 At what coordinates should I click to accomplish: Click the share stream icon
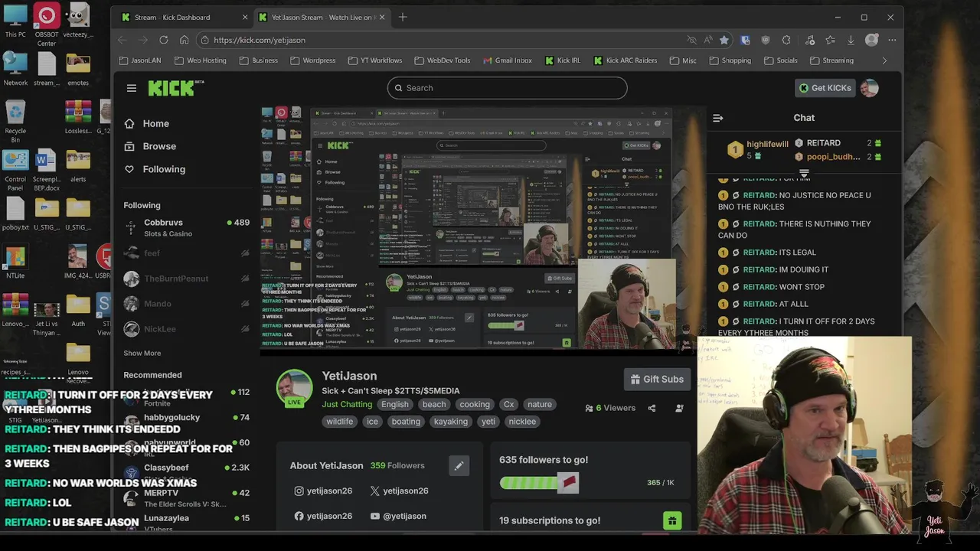tap(652, 408)
